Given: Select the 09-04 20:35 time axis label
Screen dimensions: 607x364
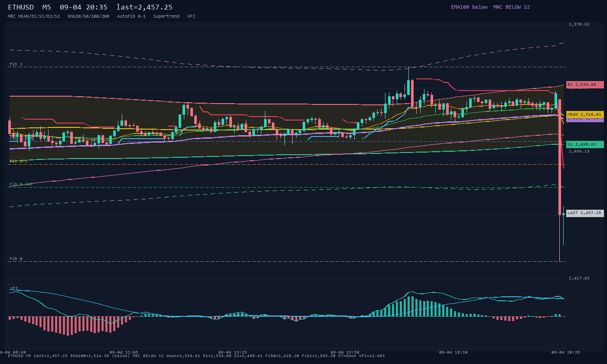Looking at the screenshot, I should [566, 352].
